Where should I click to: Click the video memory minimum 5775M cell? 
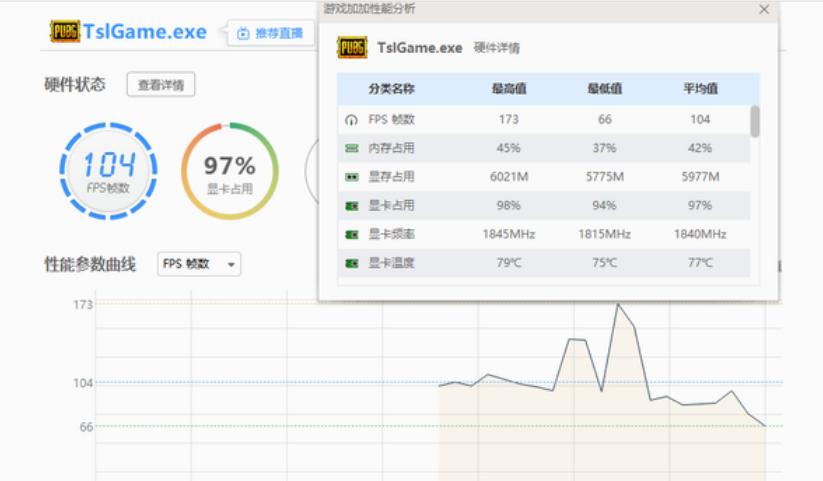[605, 177]
